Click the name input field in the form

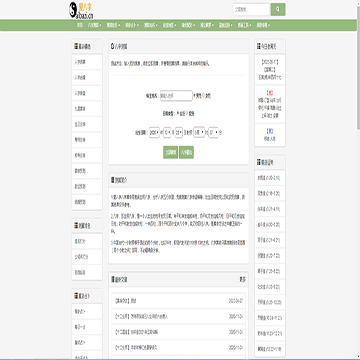tap(176, 96)
